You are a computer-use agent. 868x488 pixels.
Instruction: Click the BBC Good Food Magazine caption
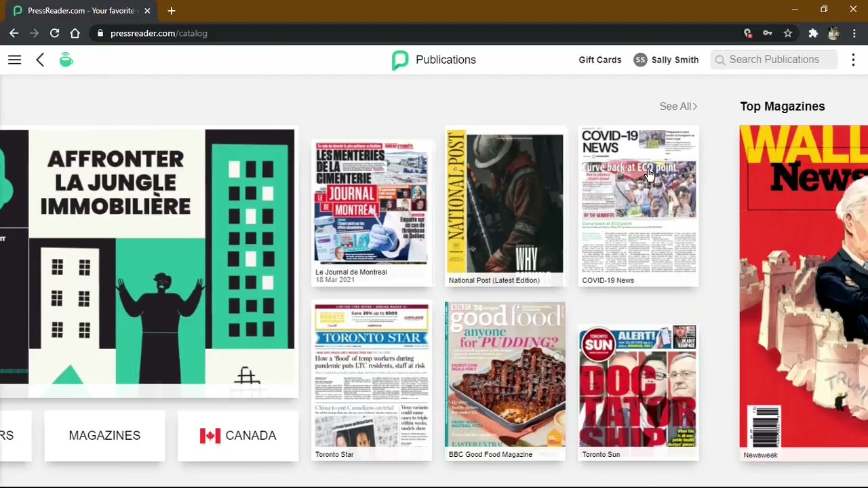point(490,454)
